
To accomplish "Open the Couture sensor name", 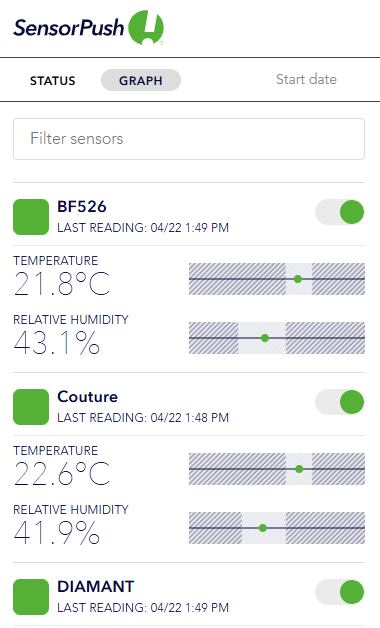I will click(87, 397).
